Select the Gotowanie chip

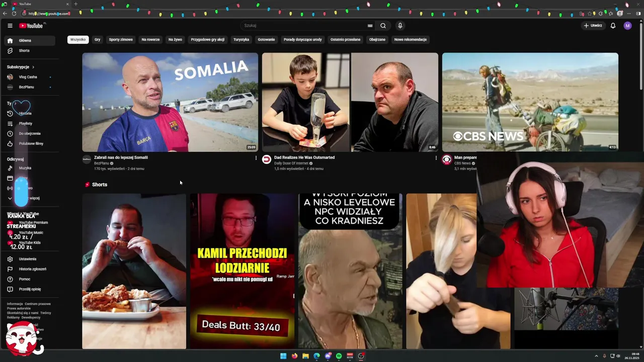point(266,40)
